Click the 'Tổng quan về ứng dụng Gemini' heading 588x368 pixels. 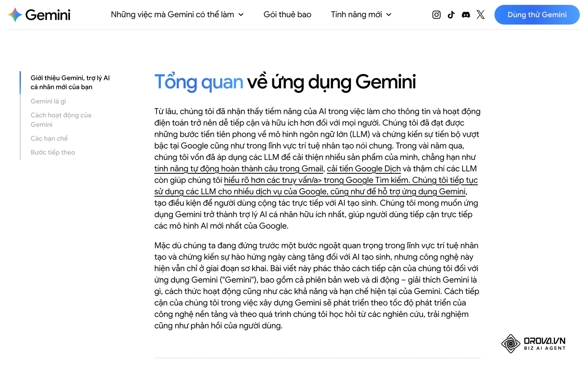[285, 82]
